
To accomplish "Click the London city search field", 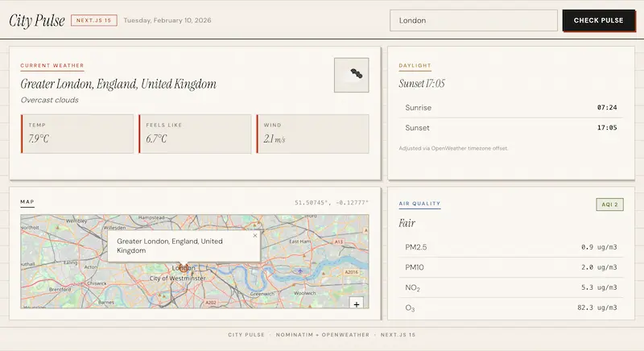I will pos(473,20).
